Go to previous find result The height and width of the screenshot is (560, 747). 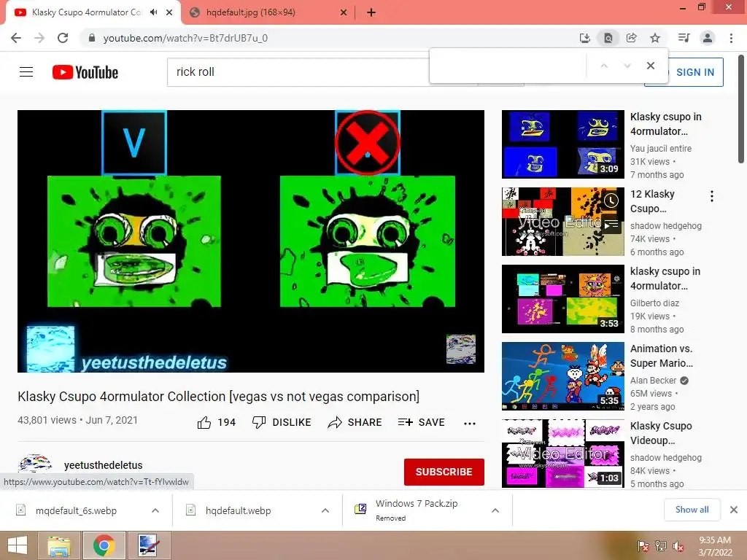[x=604, y=66]
